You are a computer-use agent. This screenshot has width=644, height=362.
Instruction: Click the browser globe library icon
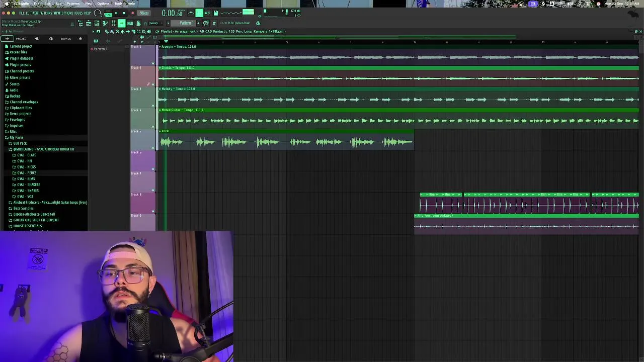coord(51,39)
